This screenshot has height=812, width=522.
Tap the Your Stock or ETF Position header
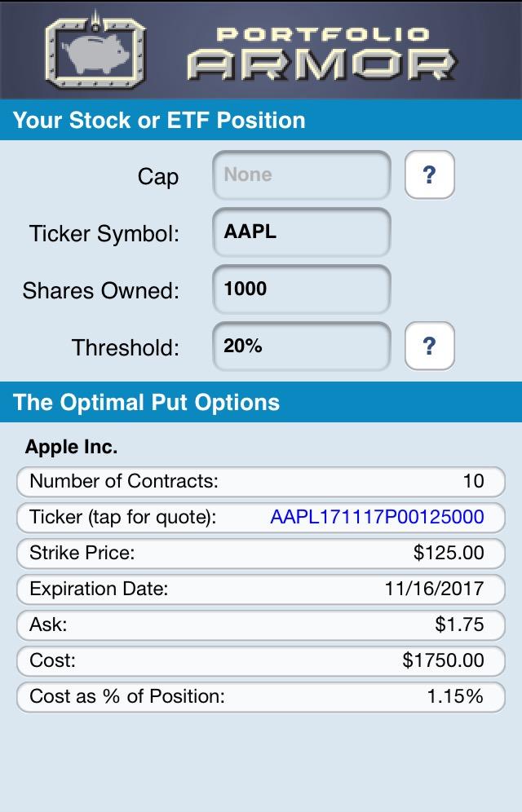point(261,120)
